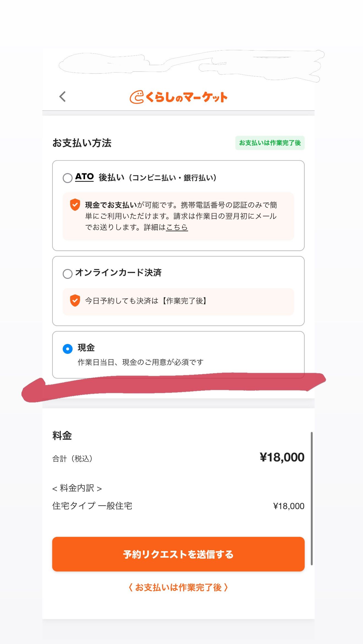
Task: Click the オンラインカード決済 label text
Action: (x=118, y=273)
